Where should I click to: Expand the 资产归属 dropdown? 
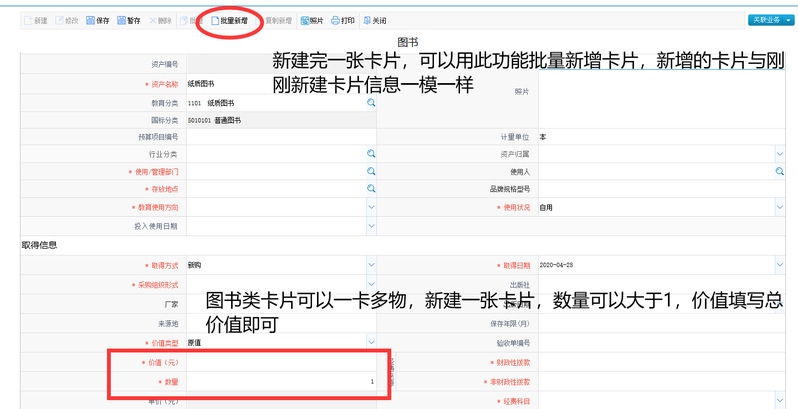coord(779,154)
